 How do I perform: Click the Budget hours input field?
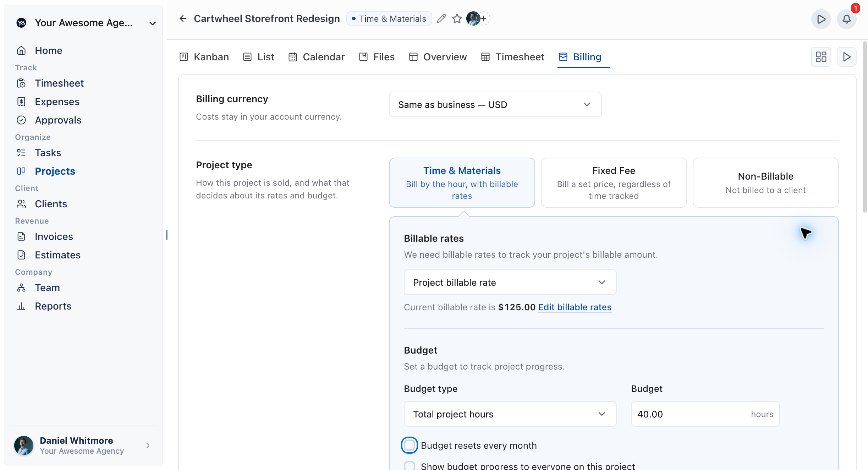[x=705, y=414]
